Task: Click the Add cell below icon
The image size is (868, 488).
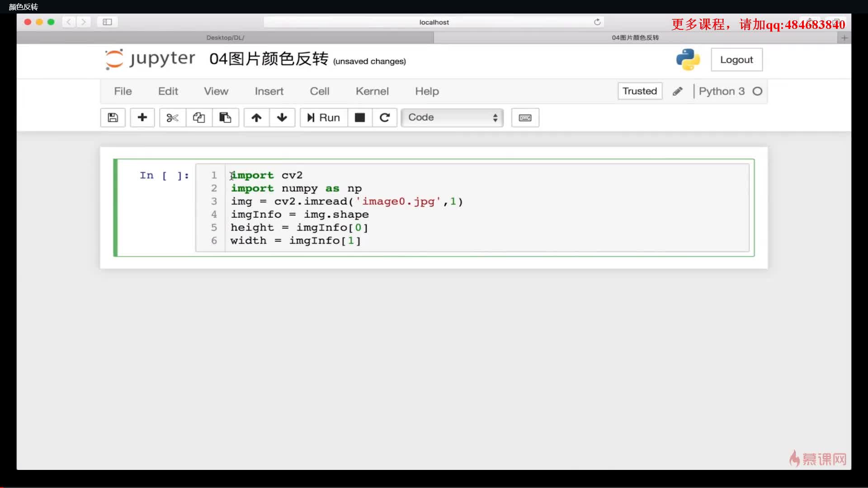Action: (142, 117)
